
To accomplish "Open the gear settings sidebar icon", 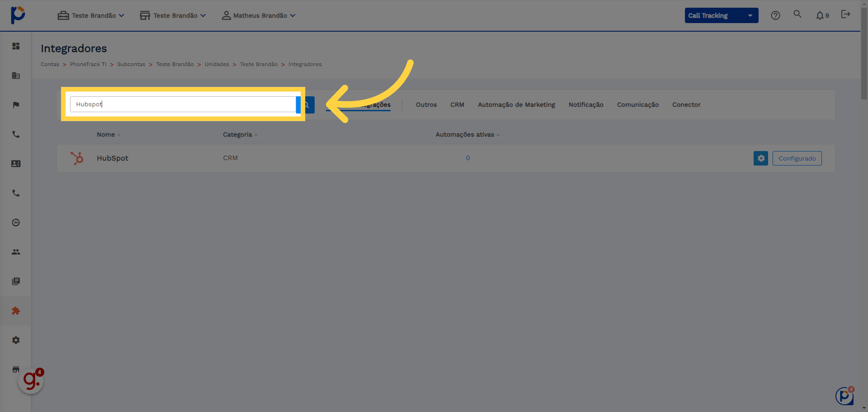I will tap(16, 340).
